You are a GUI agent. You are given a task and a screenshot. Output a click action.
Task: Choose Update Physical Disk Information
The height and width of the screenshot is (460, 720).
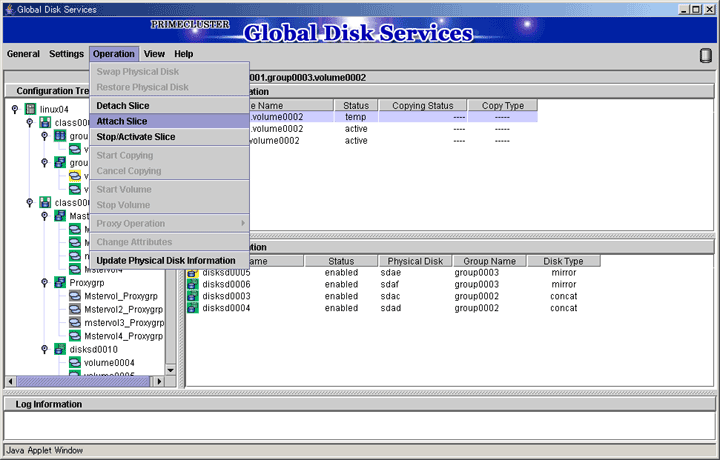pos(170,260)
